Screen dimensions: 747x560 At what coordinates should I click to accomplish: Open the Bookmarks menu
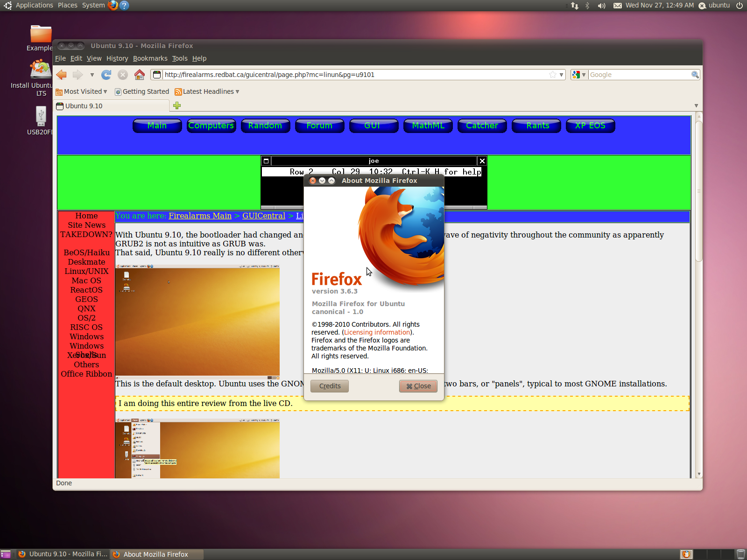(150, 58)
